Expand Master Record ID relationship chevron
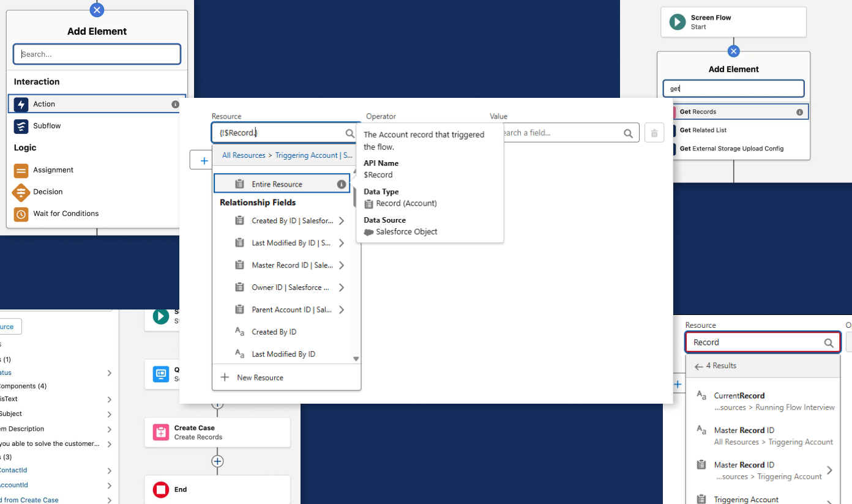Image resolution: width=852 pixels, height=504 pixels. pos(342,265)
